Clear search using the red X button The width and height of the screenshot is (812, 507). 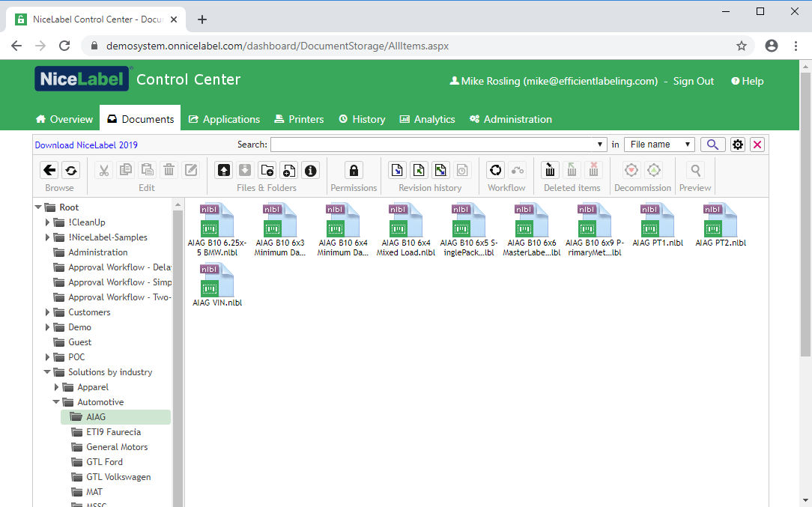point(757,145)
